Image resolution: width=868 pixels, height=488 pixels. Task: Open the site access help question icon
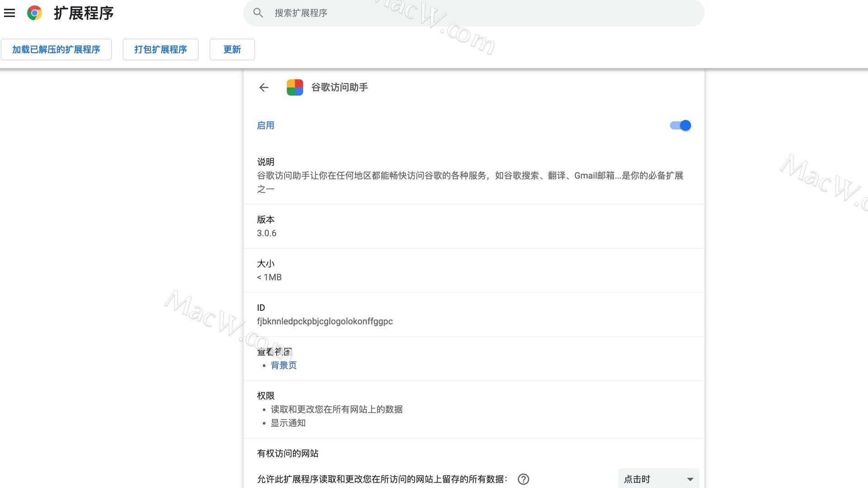pyautogui.click(x=524, y=479)
